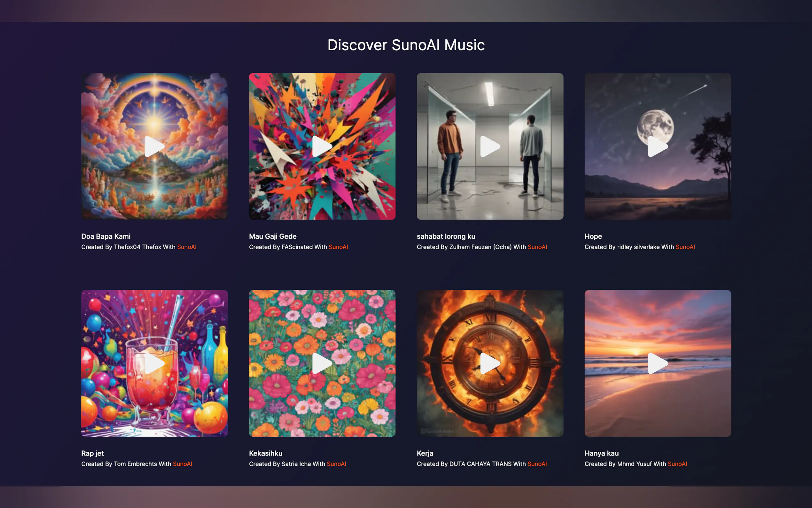Play sahabat lorong ku track
This screenshot has width=812, height=508.
coord(490,147)
